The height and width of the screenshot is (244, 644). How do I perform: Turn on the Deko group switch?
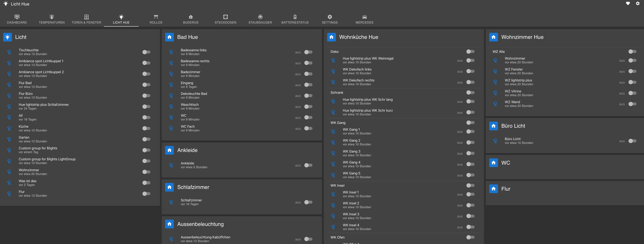(470, 52)
